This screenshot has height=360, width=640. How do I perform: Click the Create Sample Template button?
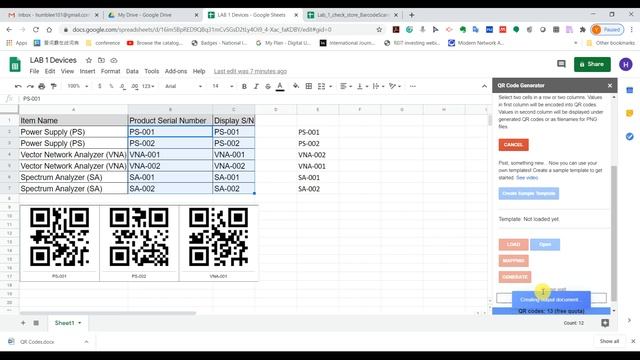coord(529,193)
